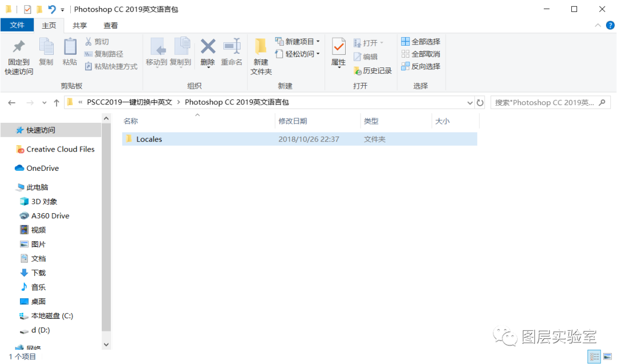Click the properties checkmark in title bar
617x364 pixels.
pyautogui.click(x=27, y=9)
